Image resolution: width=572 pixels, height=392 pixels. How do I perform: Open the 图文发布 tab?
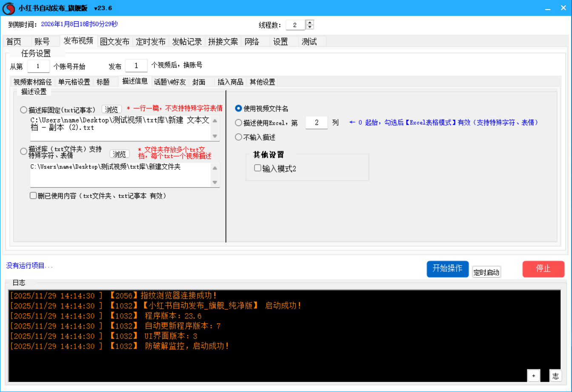(114, 42)
